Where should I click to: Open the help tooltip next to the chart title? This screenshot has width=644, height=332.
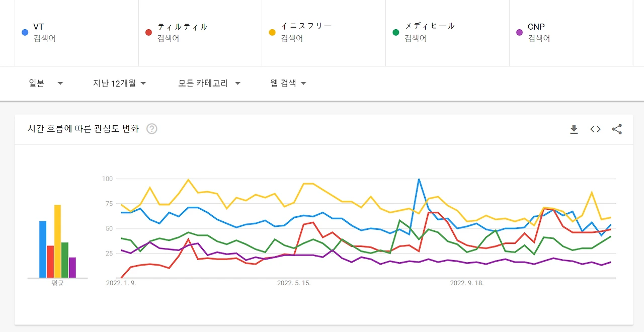(152, 129)
